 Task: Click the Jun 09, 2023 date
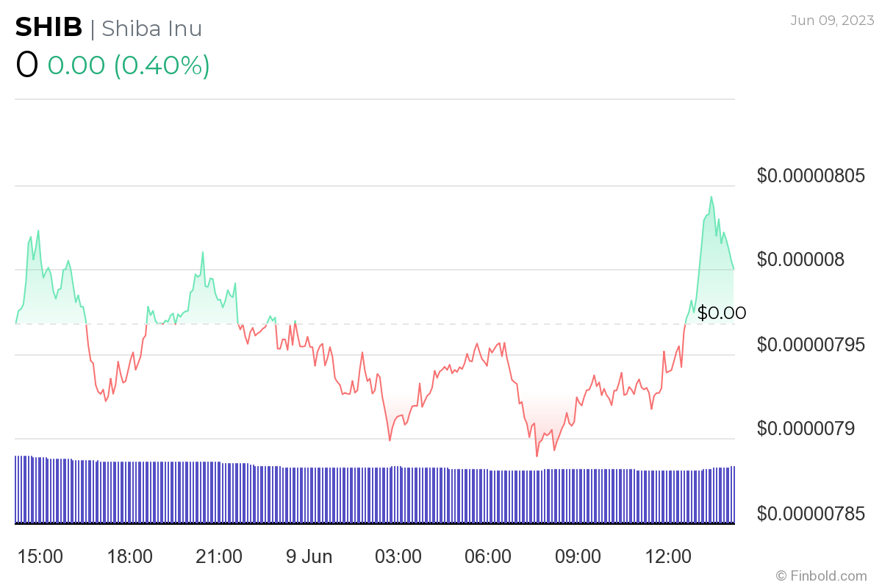832,21
